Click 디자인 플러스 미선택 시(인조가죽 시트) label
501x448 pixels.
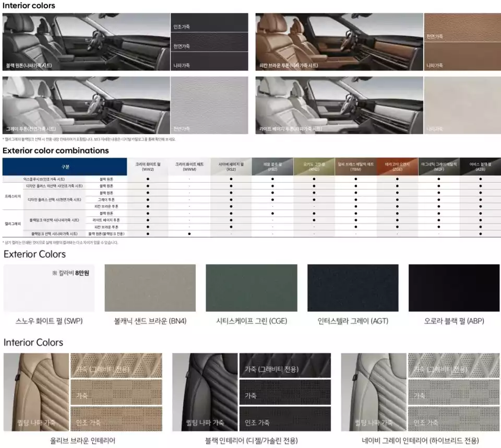54,186
